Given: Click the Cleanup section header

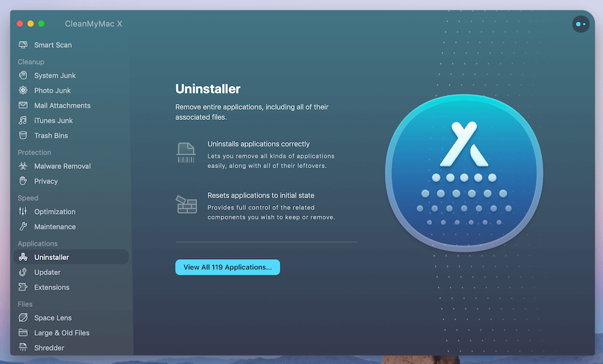Looking at the screenshot, I should pyautogui.click(x=31, y=62).
